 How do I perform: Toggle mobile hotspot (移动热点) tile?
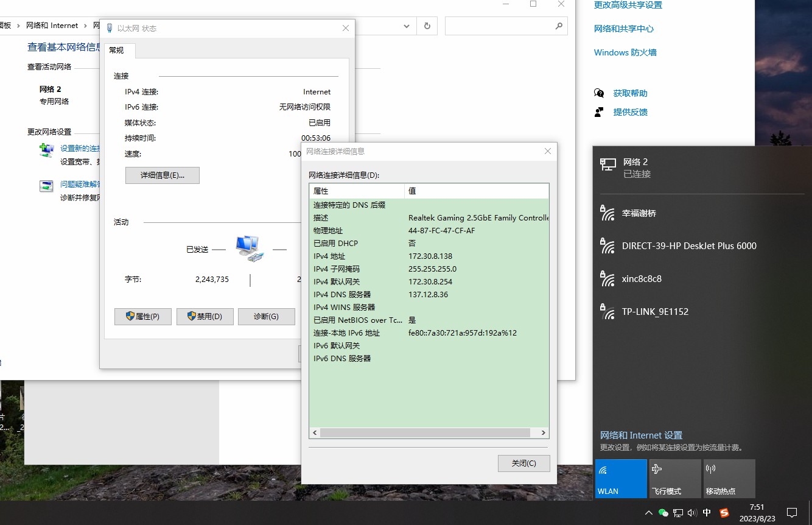tap(729, 479)
